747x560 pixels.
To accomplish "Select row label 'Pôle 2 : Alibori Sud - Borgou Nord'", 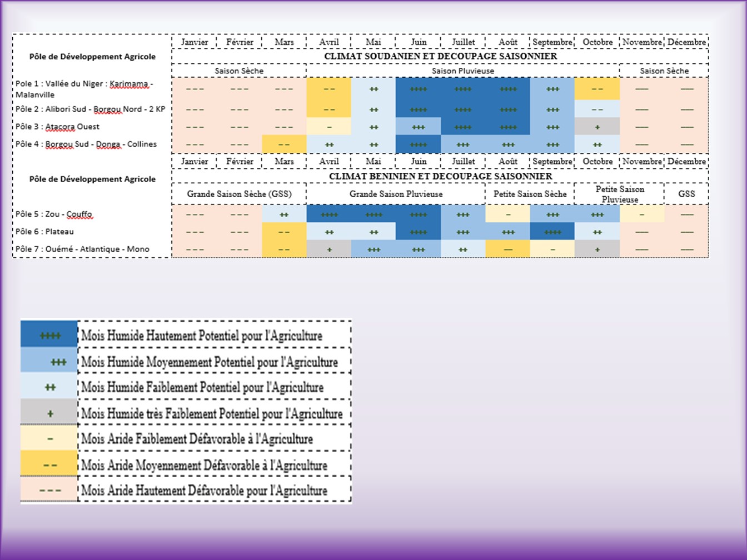I will point(90,109).
